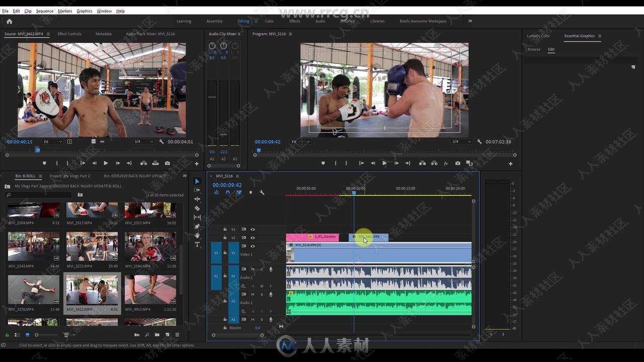Open MVI_5116 timeline panel menu
The height and width of the screenshot is (362, 644).
click(237, 176)
